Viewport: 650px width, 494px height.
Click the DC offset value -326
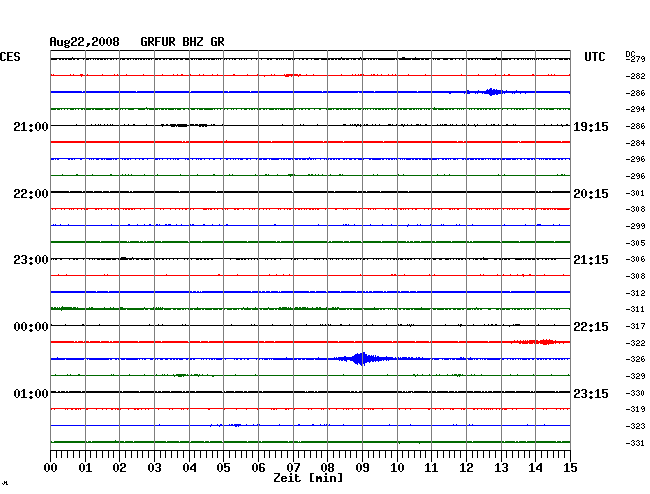(635, 359)
